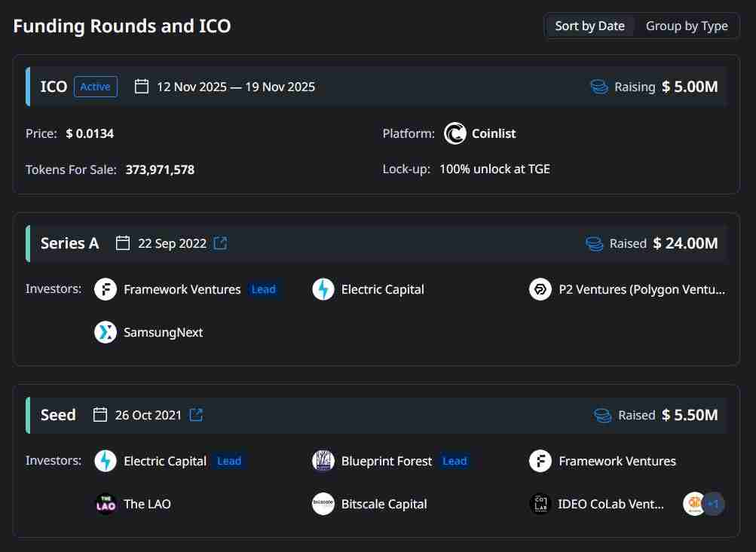
Task: Open Electric Capital link in Series A
Action: click(x=382, y=289)
